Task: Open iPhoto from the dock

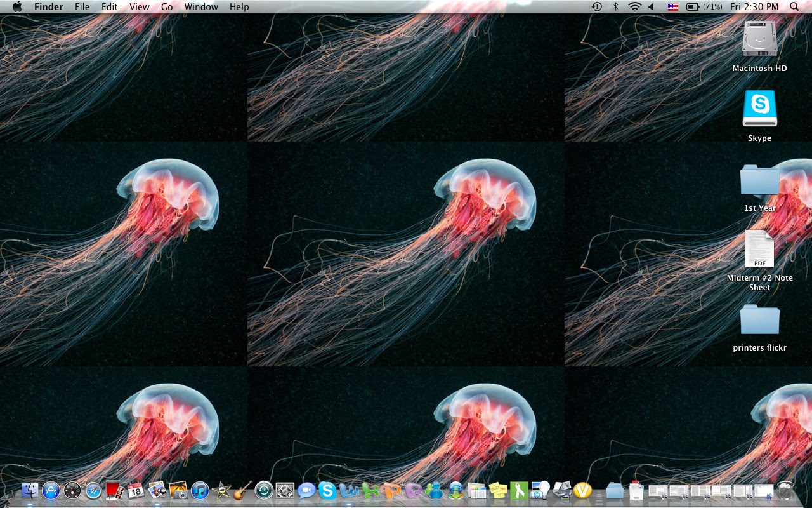Action: click(x=178, y=490)
